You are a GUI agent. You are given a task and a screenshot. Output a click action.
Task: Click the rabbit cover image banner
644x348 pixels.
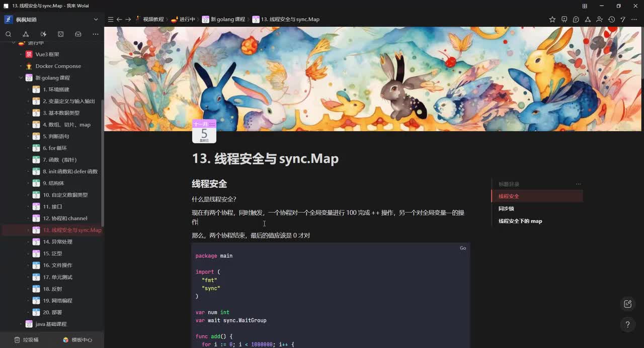[372, 79]
